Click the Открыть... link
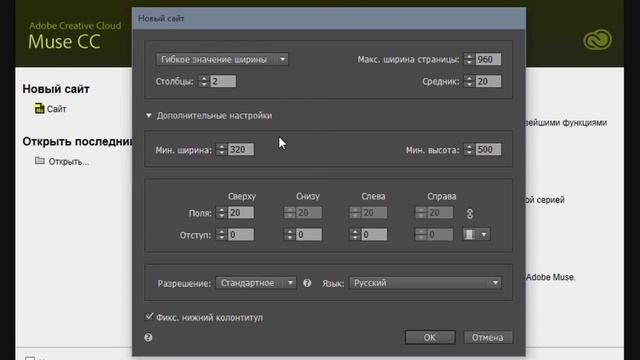640x360 pixels. click(69, 162)
